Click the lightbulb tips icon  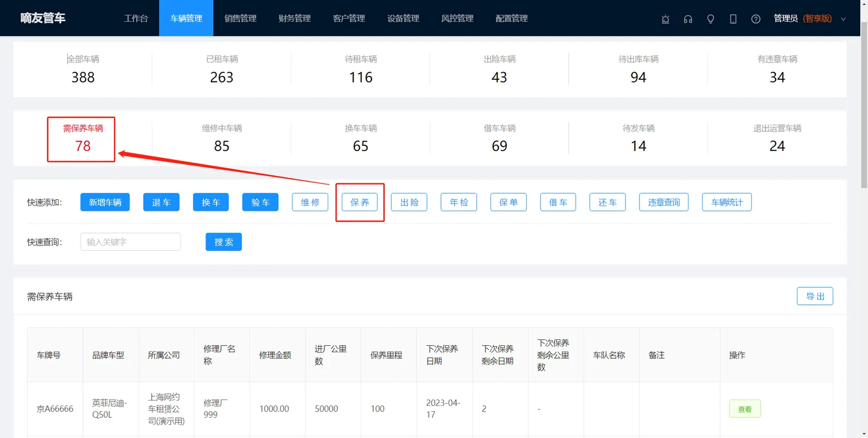click(711, 19)
